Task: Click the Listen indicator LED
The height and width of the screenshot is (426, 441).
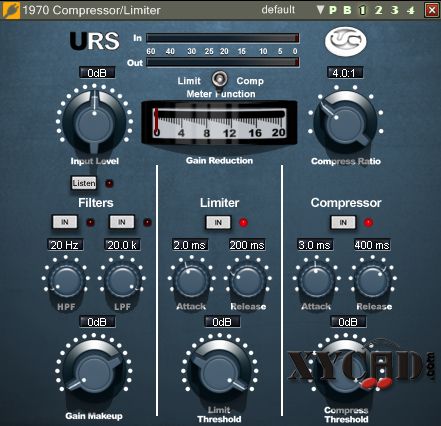Action: (109, 183)
